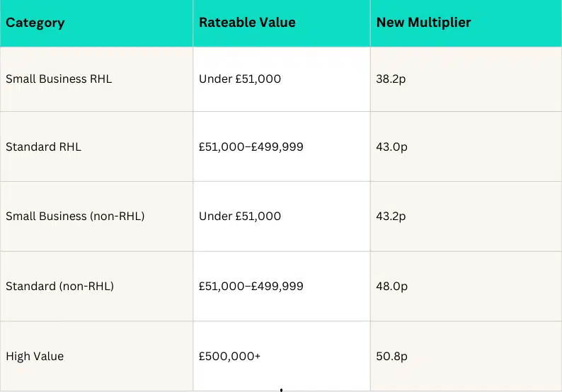Select the Small Business RHL cell
562x392 pixels.
coord(59,79)
